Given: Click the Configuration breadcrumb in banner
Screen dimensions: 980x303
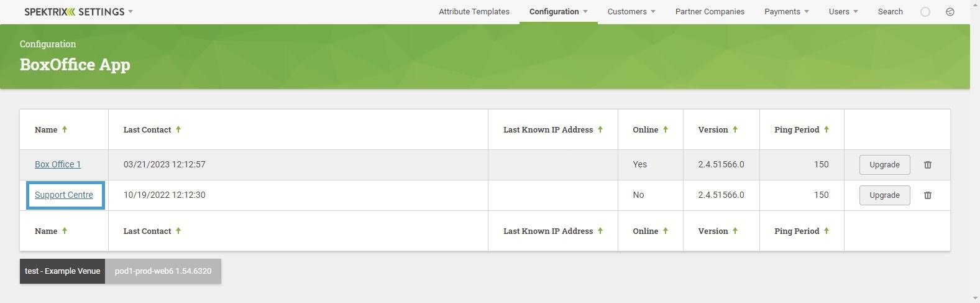Looking at the screenshot, I should pos(48,44).
